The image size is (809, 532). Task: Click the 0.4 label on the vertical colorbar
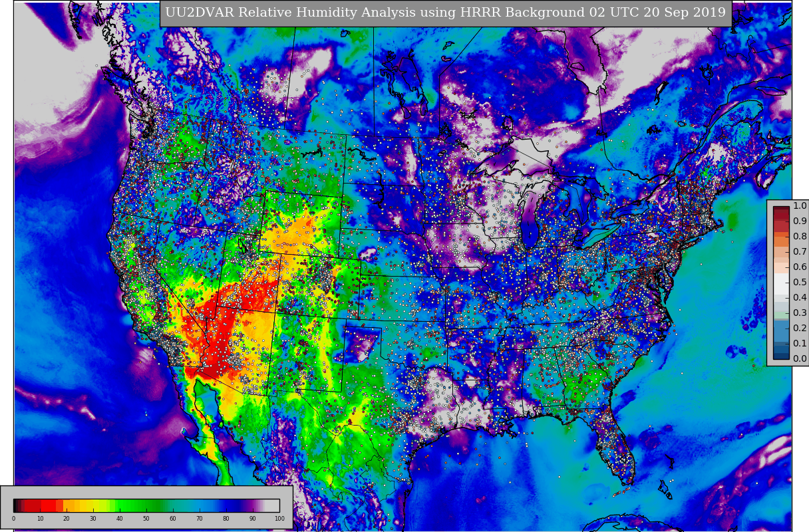[800, 297]
